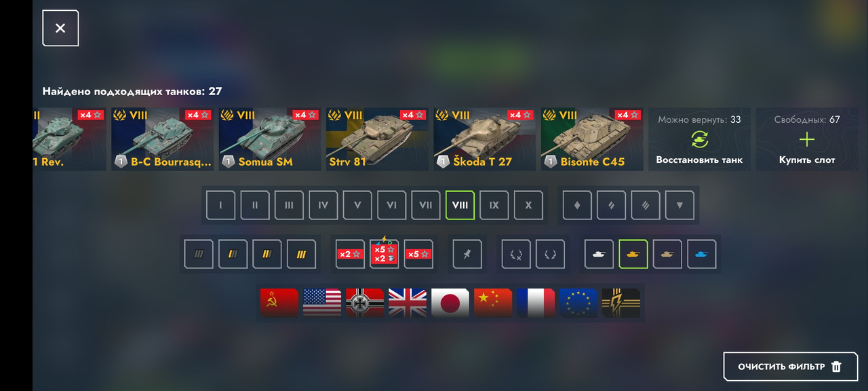868x391 pixels.
Task: Pick the Škoda T 27 tank card
Action: (x=485, y=139)
